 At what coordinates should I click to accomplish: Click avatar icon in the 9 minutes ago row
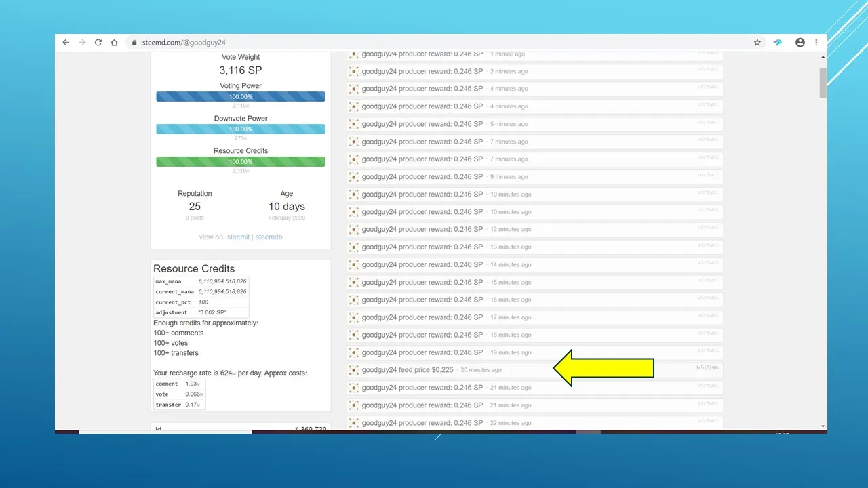[x=354, y=177]
